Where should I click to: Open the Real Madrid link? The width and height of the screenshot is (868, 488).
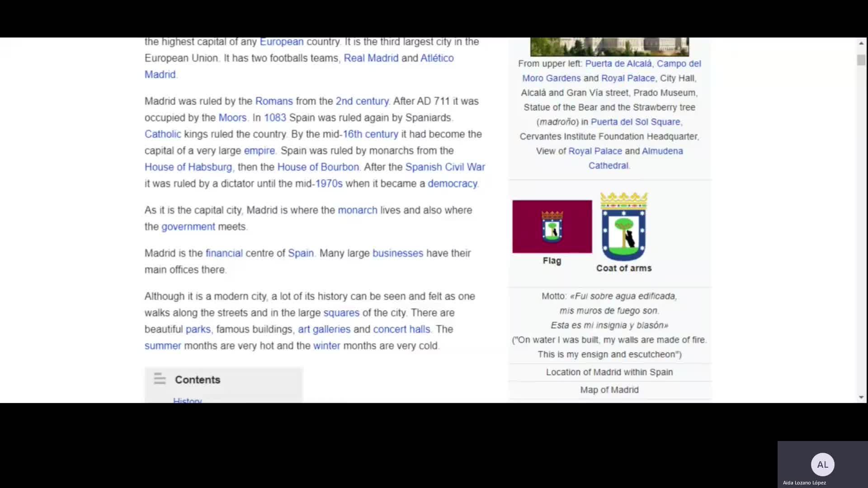(x=371, y=58)
